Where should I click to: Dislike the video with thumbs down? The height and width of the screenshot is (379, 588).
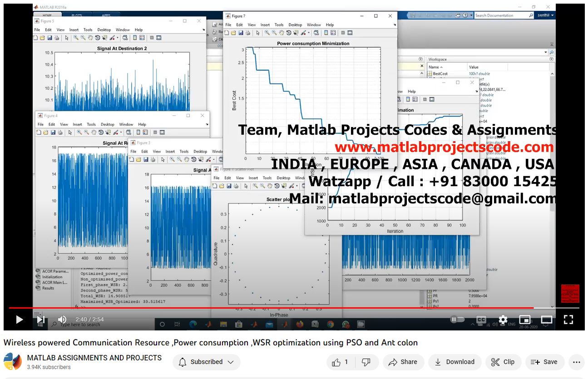366,362
